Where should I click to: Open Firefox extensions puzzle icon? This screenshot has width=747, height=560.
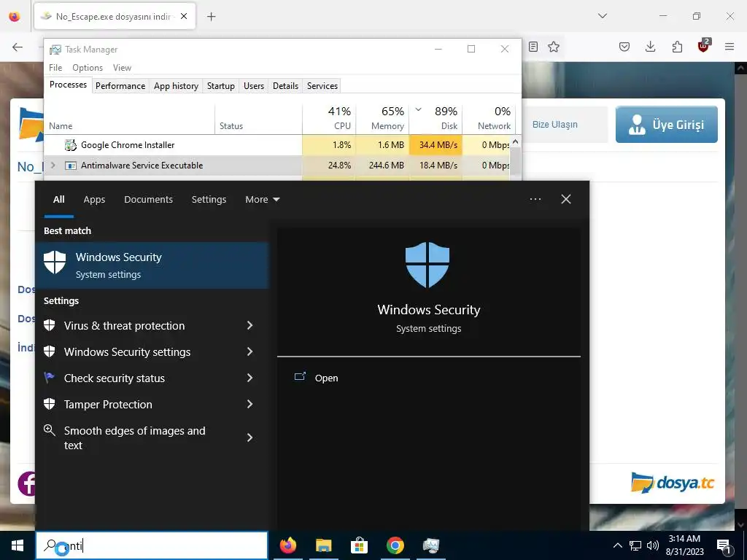[677, 47]
